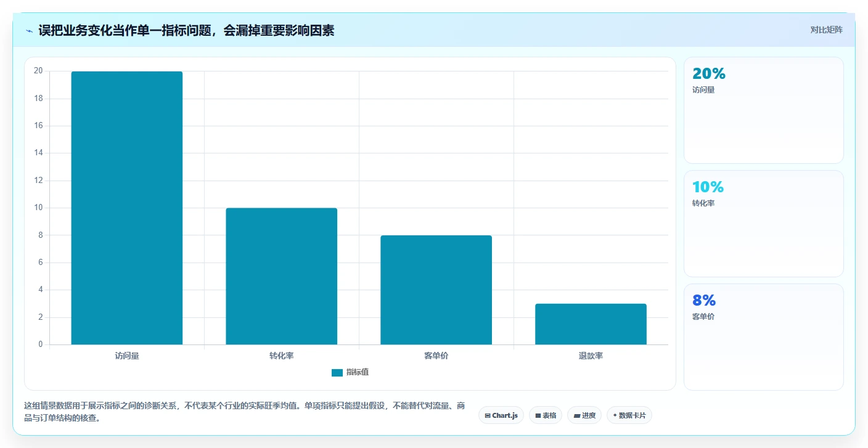
Task: Select the 退款率 bar in chart
Action: (591, 324)
